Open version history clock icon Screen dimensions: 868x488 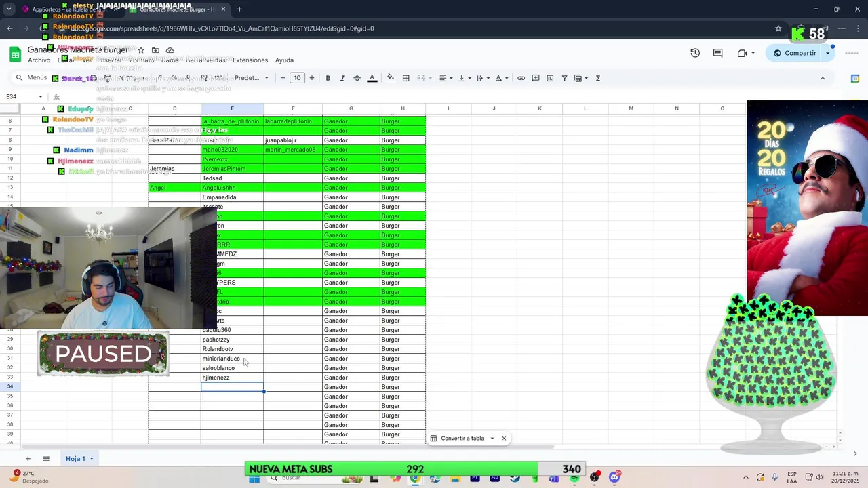pyautogui.click(x=695, y=53)
